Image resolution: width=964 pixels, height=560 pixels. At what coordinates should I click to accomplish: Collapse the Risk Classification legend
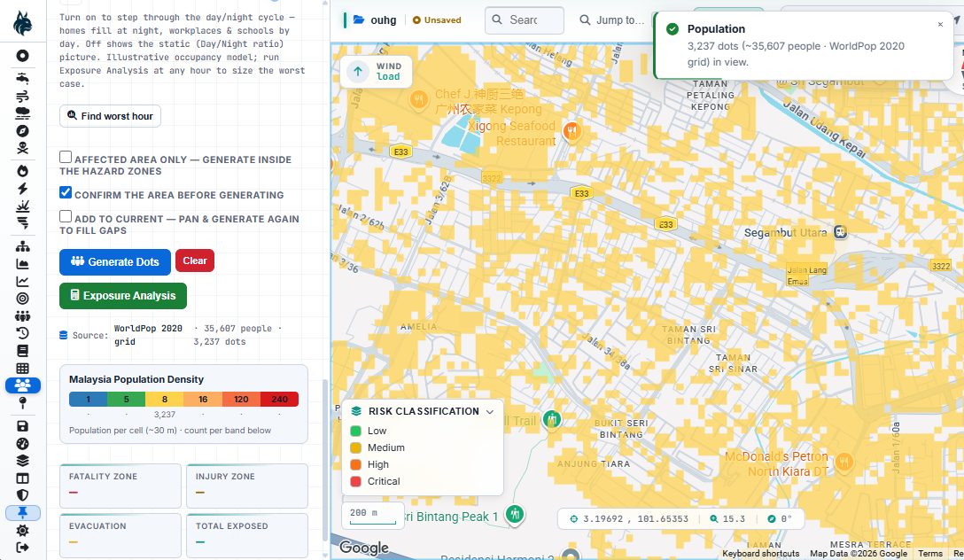490,412
